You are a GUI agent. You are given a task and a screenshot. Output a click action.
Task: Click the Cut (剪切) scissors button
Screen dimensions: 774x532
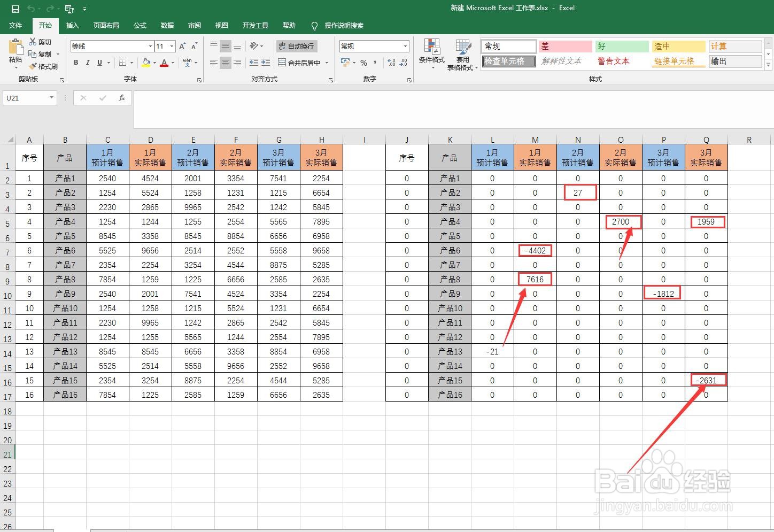[x=41, y=42]
